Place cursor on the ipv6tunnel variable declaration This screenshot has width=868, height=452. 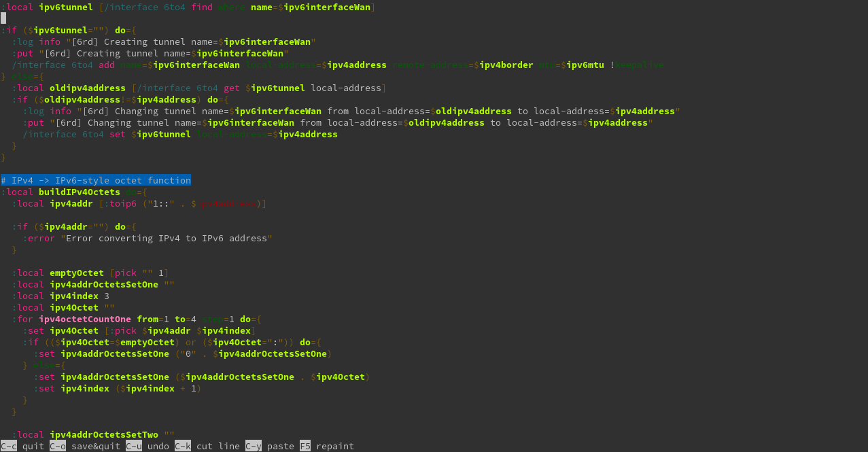click(66, 6)
